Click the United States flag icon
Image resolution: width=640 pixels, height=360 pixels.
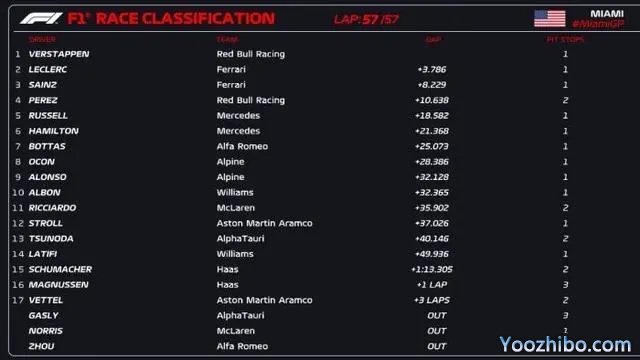click(550, 19)
